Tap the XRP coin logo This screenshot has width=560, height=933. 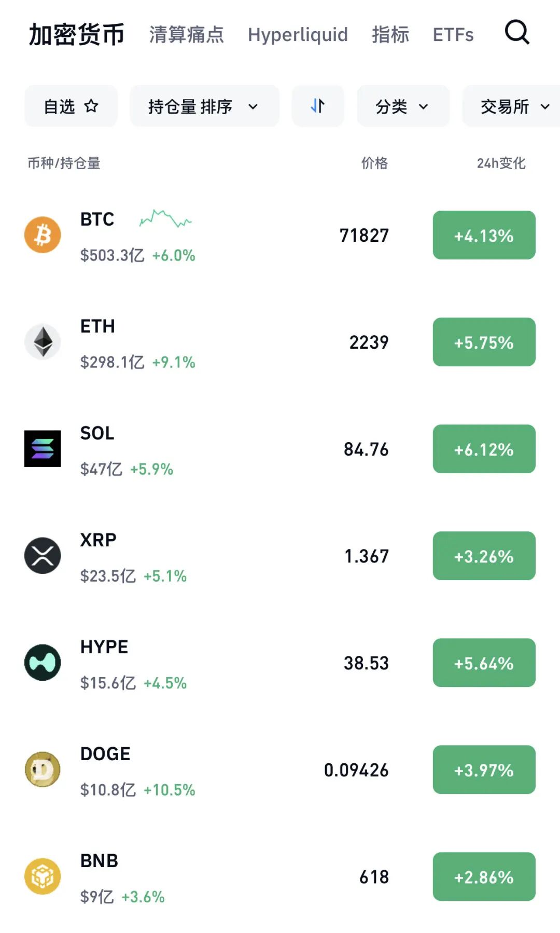point(43,556)
